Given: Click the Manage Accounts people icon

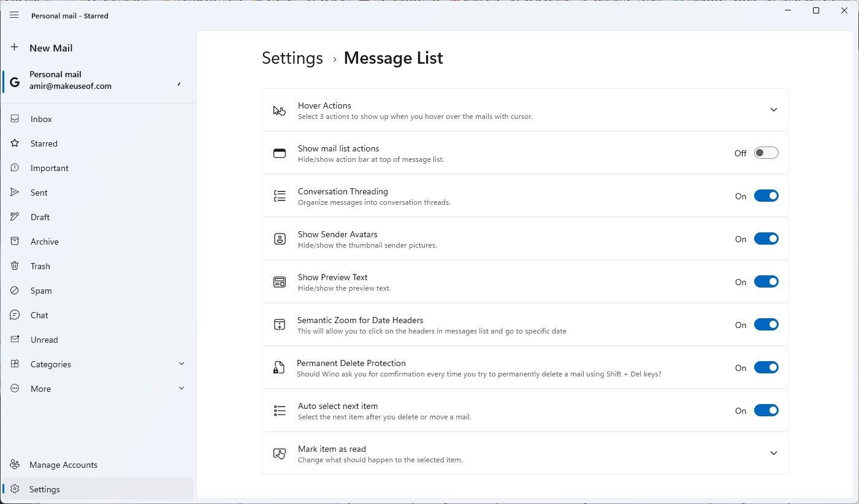Looking at the screenshot, I should (x=15, y=465).
